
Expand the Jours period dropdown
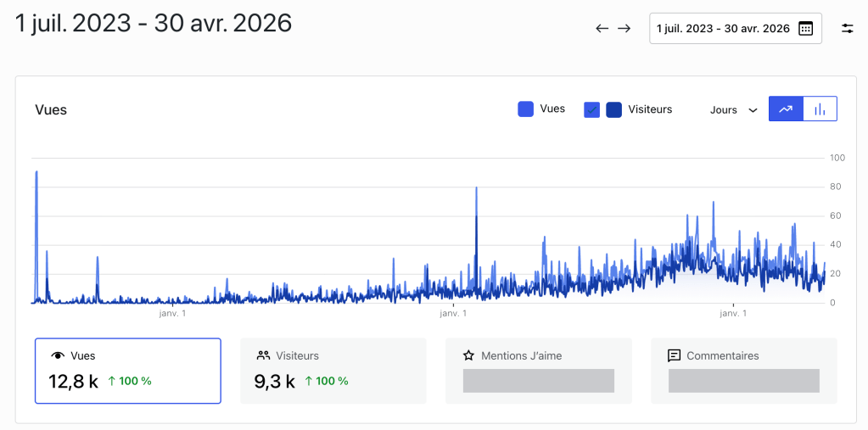733,110
